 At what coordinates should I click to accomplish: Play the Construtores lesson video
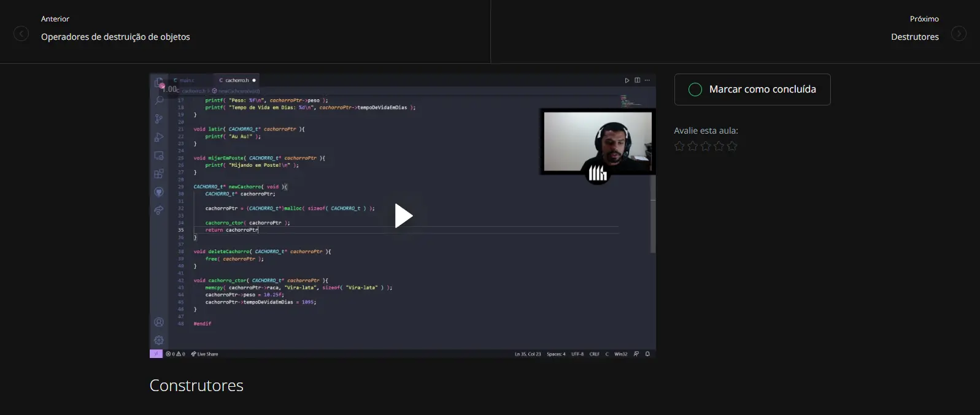pyautogui.click(x=403, y=216)
